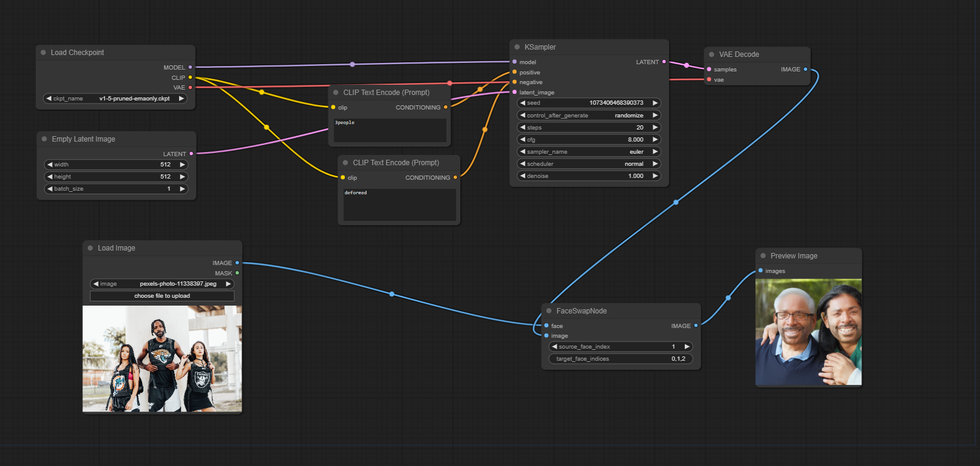Click the CLIP output socket on Load Checkpoint

[190, 77]
